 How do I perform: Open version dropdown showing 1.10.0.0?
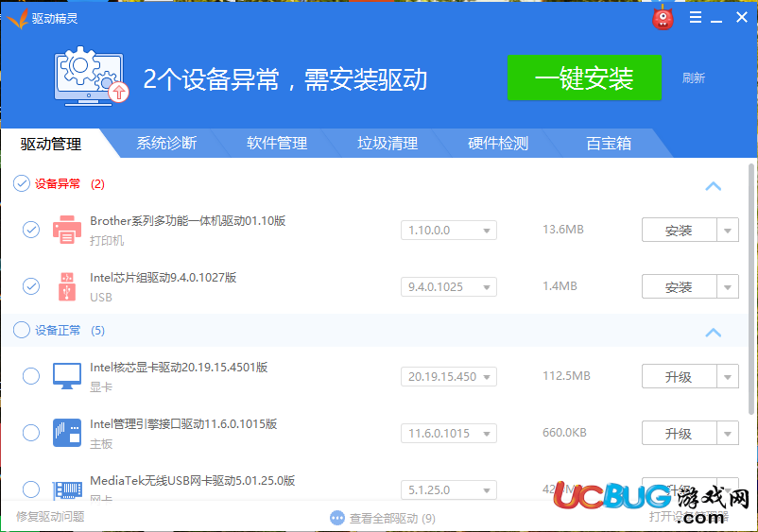tap(449, 230)
